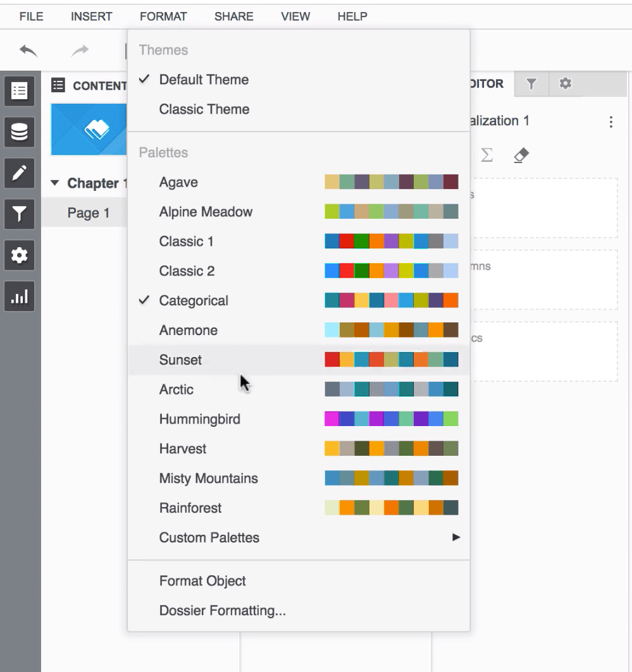
Task: Expand the Custom Palettes submenu arrow
Action: pyautogui.click(x=455, y=538)
